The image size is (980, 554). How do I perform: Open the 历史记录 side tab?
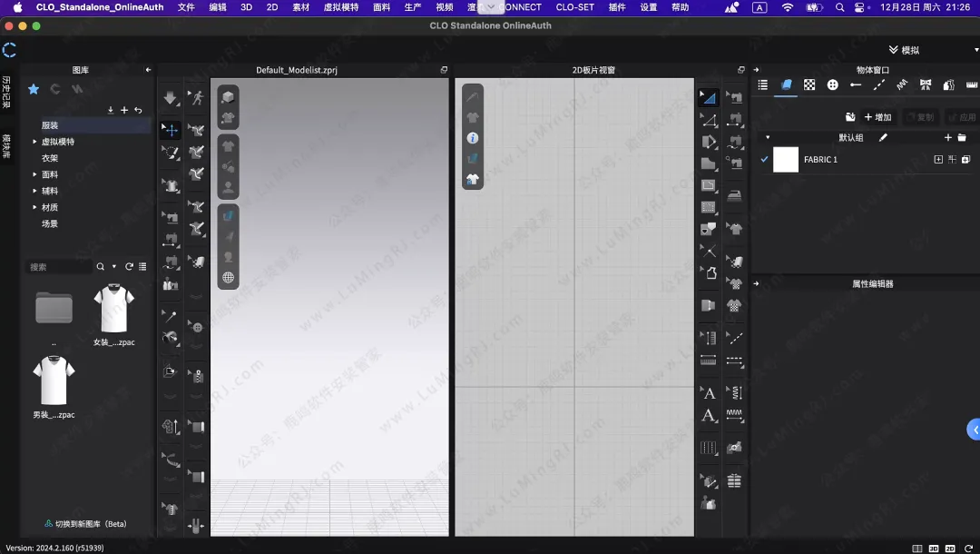coord(6,92)
